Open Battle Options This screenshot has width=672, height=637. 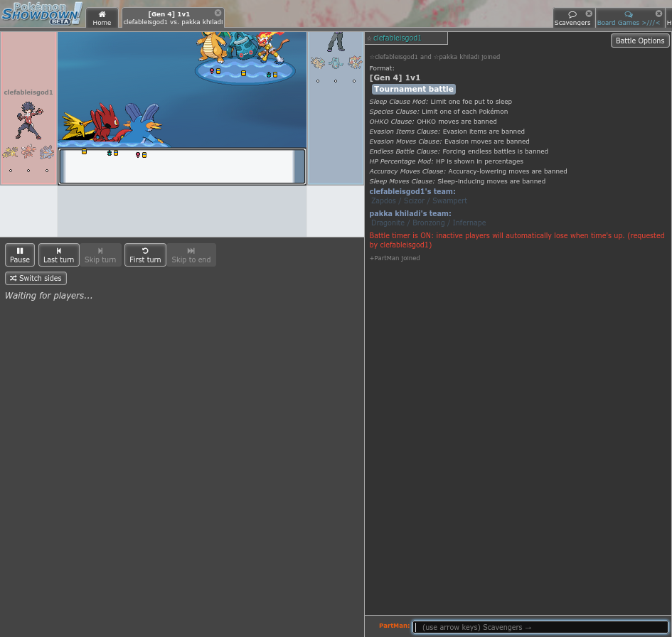coord(639,41)
